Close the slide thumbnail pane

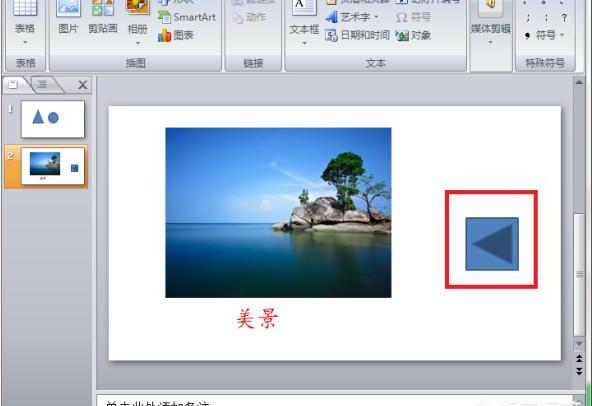83,85
